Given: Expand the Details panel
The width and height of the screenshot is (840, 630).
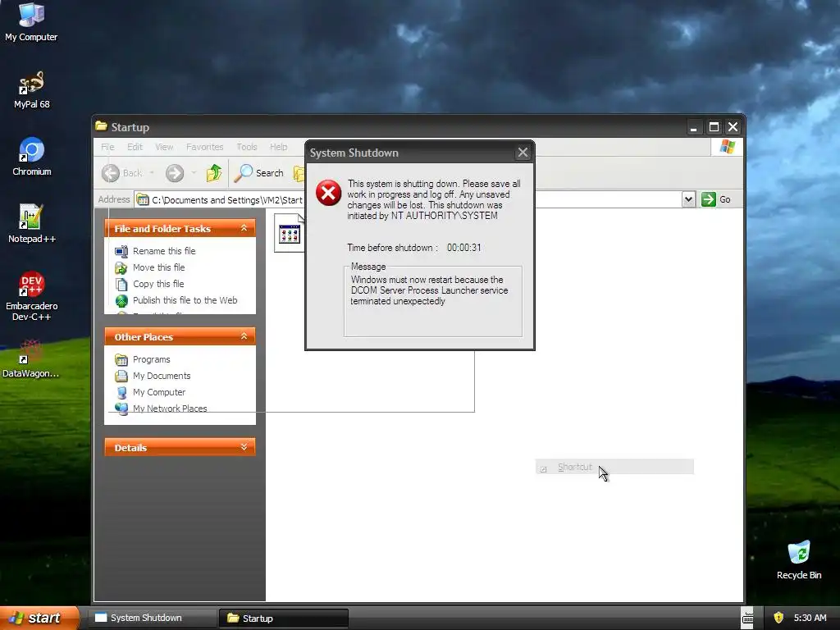Looking at the screenshot, I should 244,447.
